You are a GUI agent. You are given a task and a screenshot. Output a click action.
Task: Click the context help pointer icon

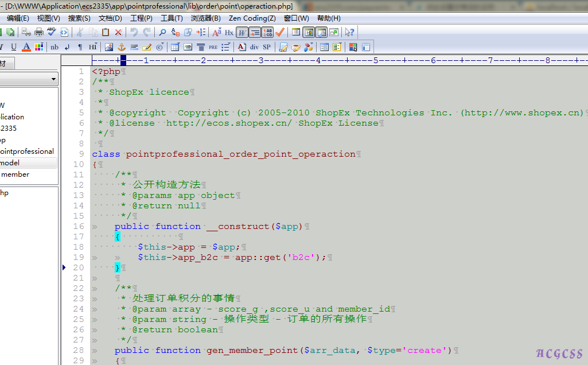point(349,32)
